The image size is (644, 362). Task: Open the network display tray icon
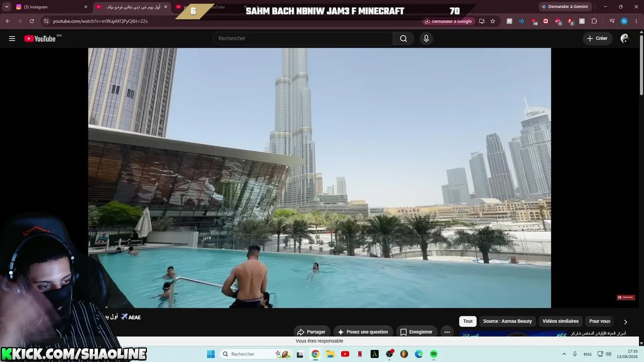pos(600,354)
